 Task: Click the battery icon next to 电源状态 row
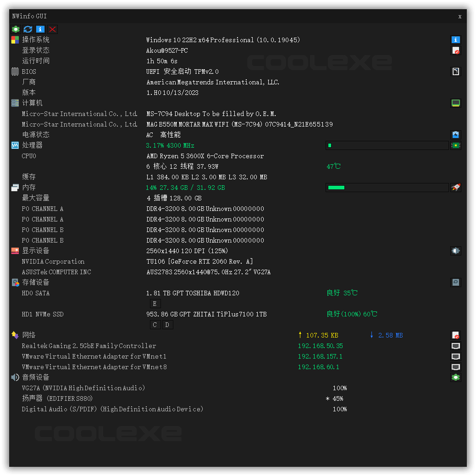coord(455,134)
